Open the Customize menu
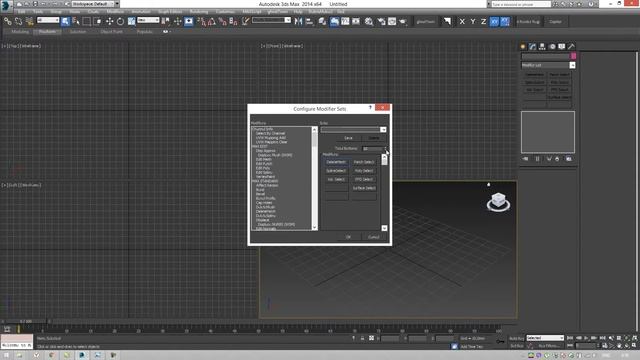Viewport: 640px width, 360px height. (225, 12)
